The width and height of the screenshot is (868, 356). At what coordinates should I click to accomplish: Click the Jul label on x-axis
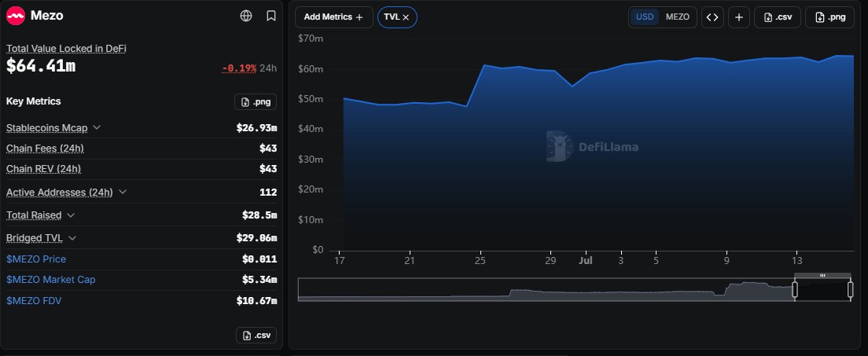click(x=586, y=260)
